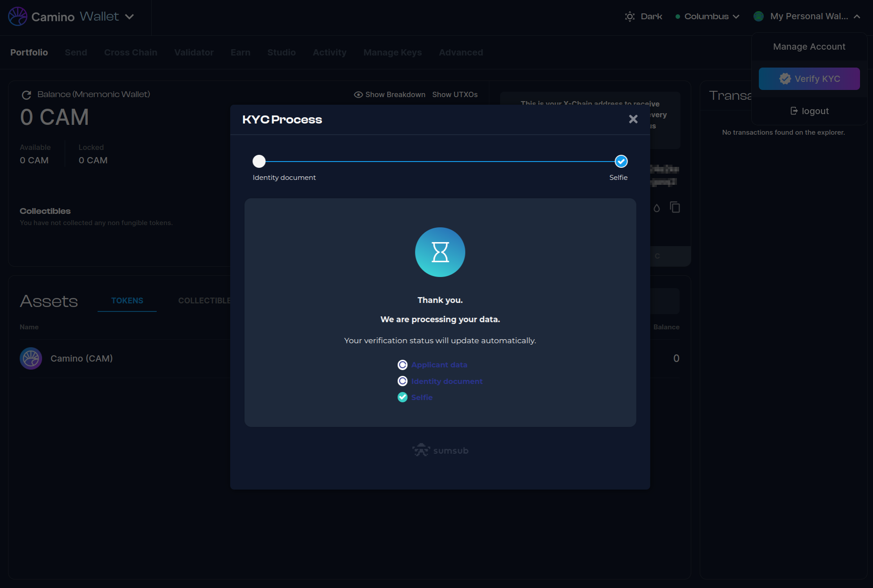Close the KYC Process dialog
This screenshot has height=588, width=873.
click(x=633, y=119)
